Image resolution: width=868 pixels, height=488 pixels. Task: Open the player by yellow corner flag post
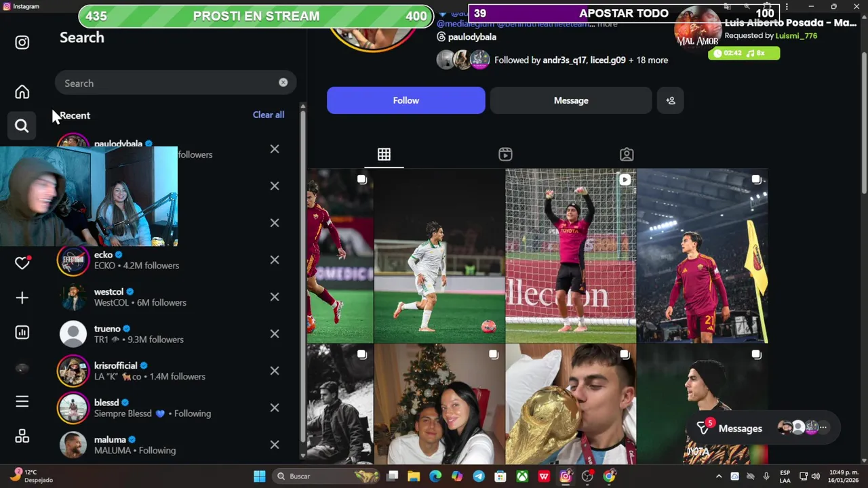click(703, 256)
